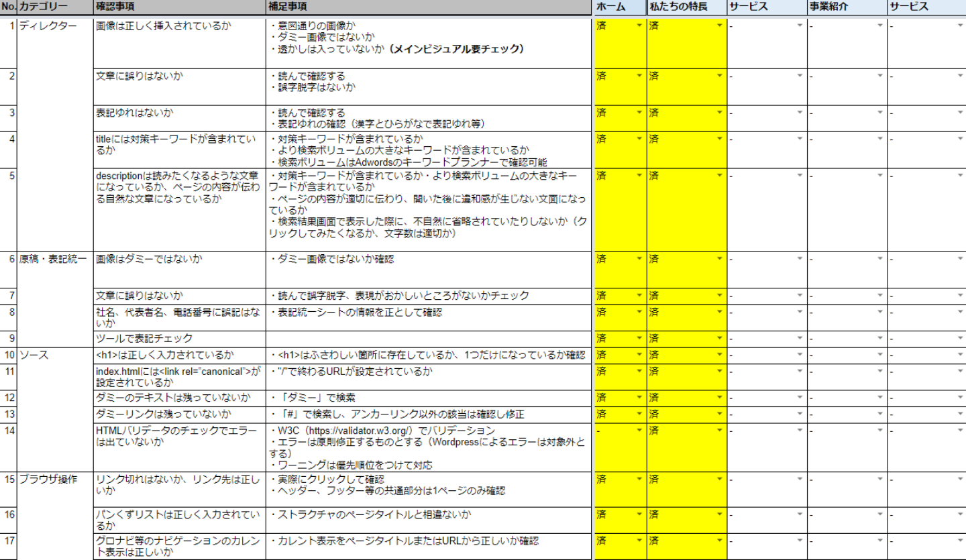
Task: Open 私たちの特長 dropdown in row 14
Action: (720, 430)
